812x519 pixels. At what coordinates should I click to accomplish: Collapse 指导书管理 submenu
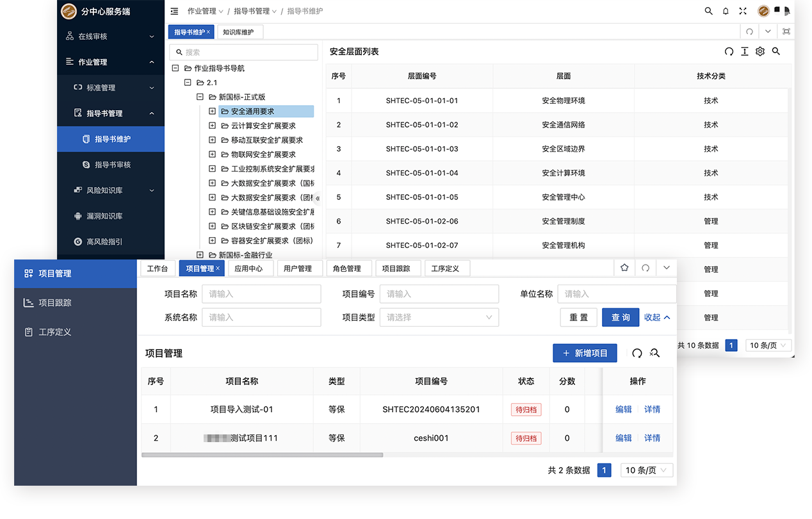[111, 113]
